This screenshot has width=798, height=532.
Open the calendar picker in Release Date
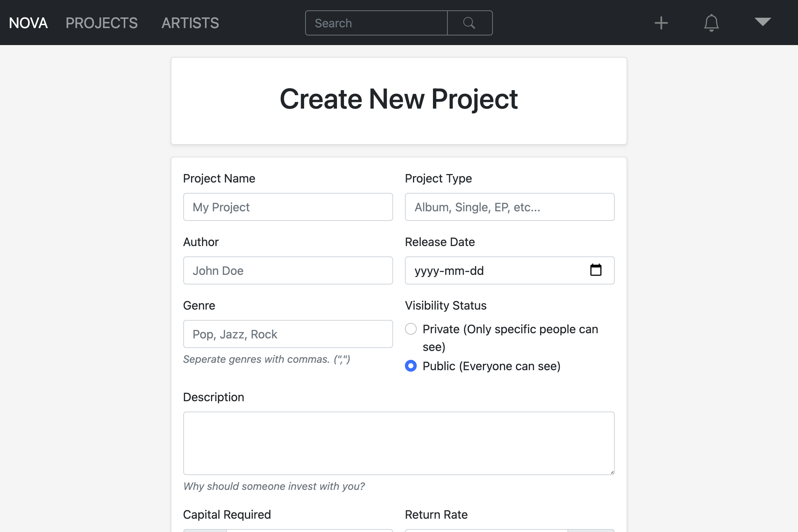coord(596,270)
